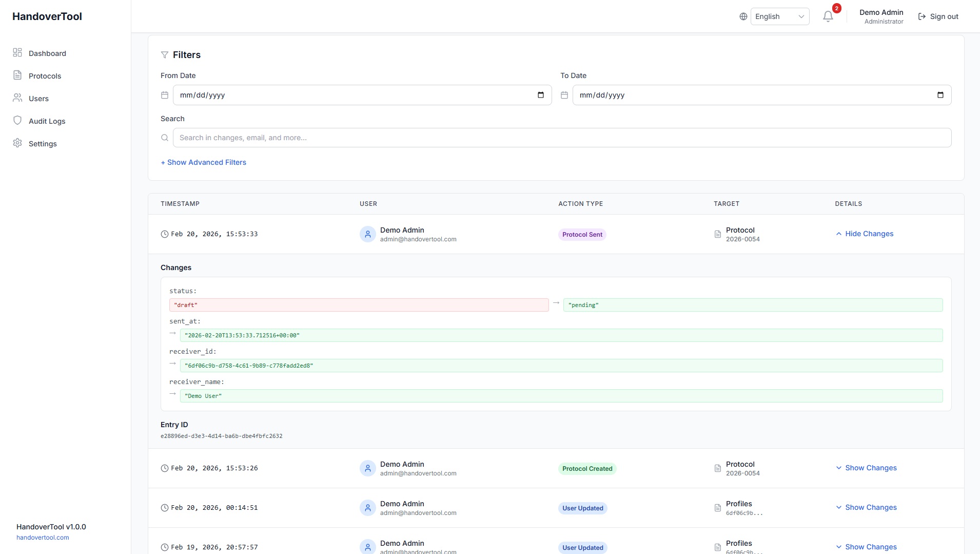Open notifications via the bell icon
Image resolution: width=980 pixels, height=554 pixels.
point(828,16)
